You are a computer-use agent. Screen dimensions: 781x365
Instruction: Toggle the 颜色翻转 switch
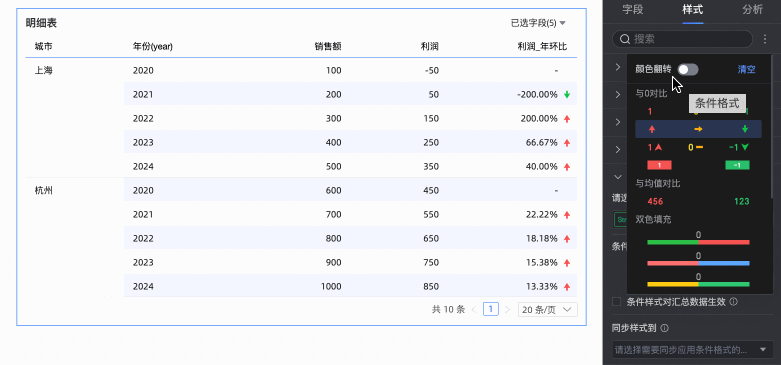[x=688, y=70]
